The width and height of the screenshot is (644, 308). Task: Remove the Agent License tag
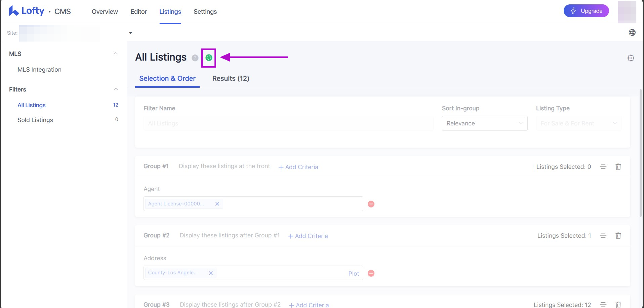[x=217, y=204]
